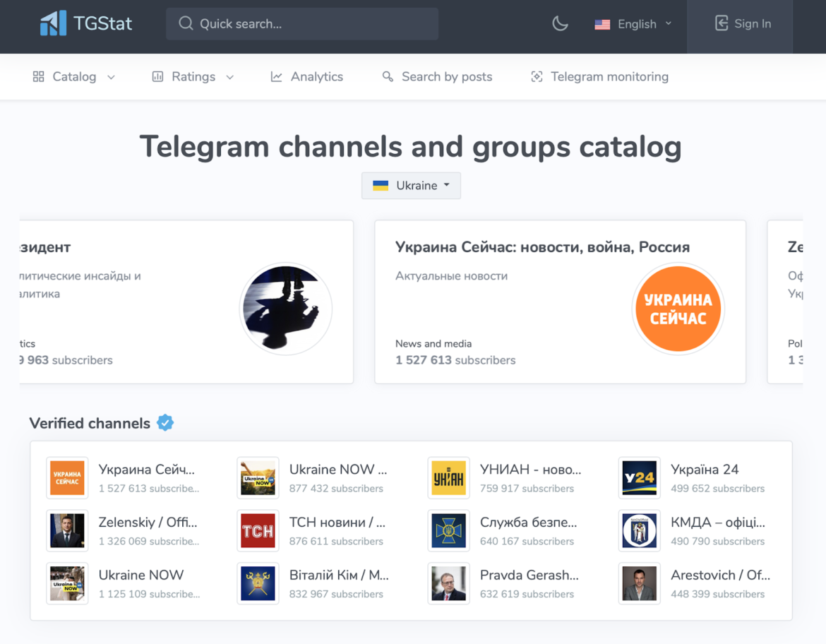Click the verified badge next to Verified channels
This screenshot has height=644, width=826.
164,422
